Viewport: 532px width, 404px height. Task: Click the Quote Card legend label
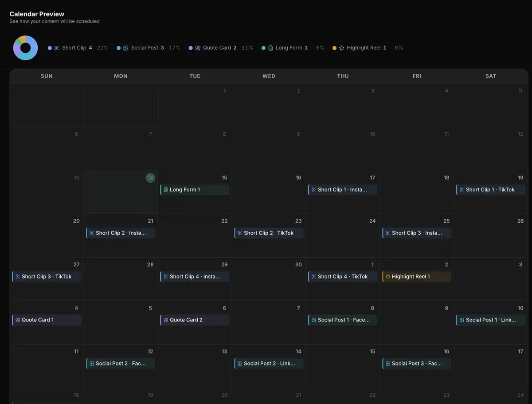pos(217,48)
